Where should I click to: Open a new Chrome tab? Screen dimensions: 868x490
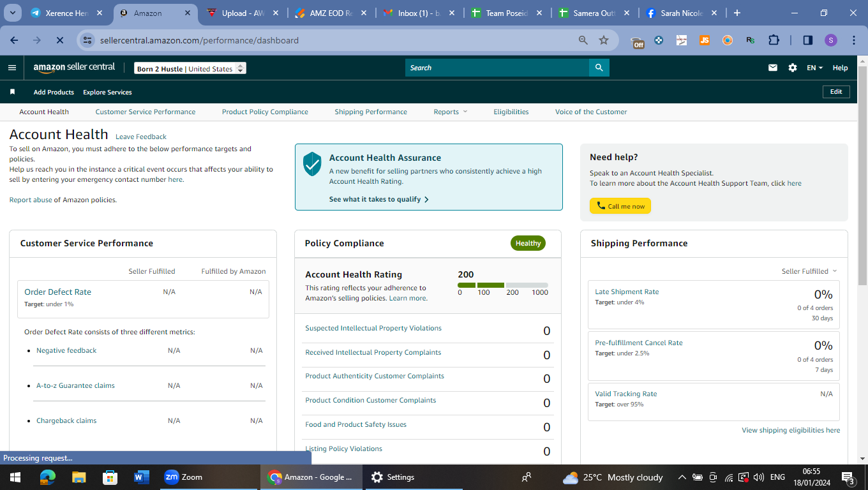[x=737, y=13]
